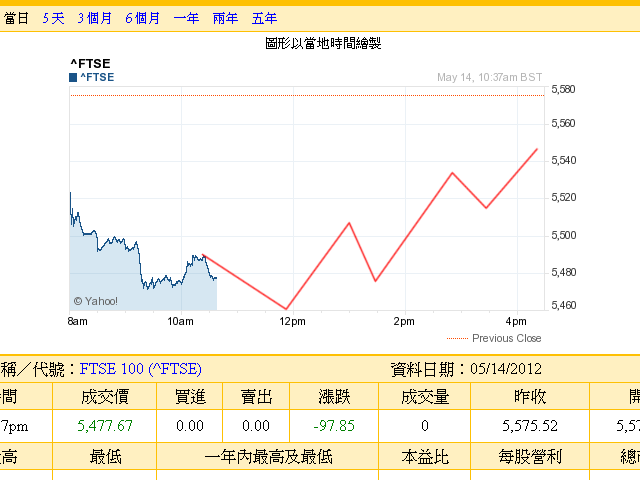Open the FTSE 100 (^FTSE) link

click(140, 369)
